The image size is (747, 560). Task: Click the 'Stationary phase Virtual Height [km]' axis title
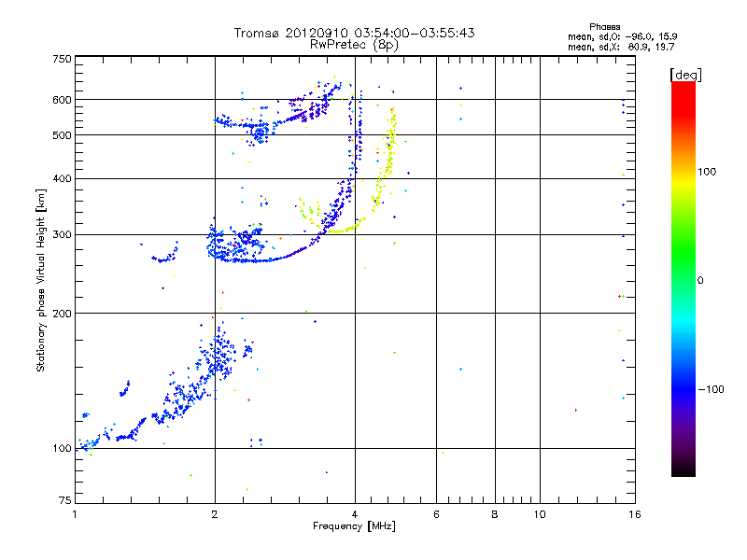click(x=41, y=280)
